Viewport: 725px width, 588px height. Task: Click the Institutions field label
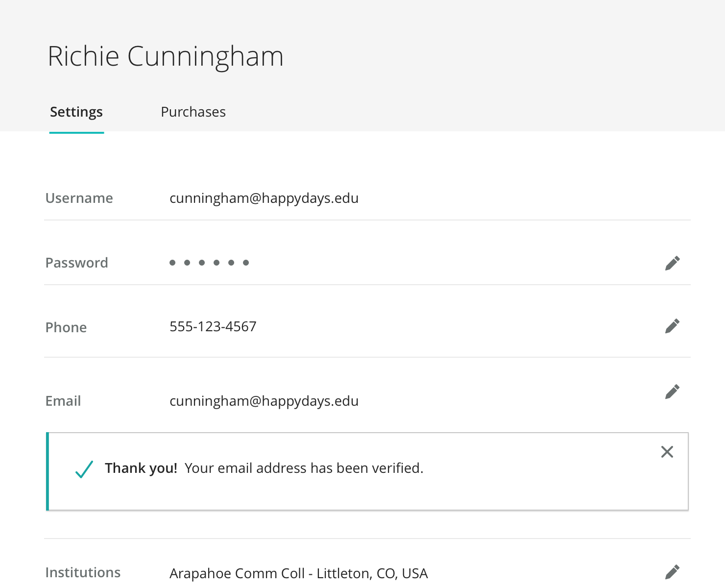point(83,573)
